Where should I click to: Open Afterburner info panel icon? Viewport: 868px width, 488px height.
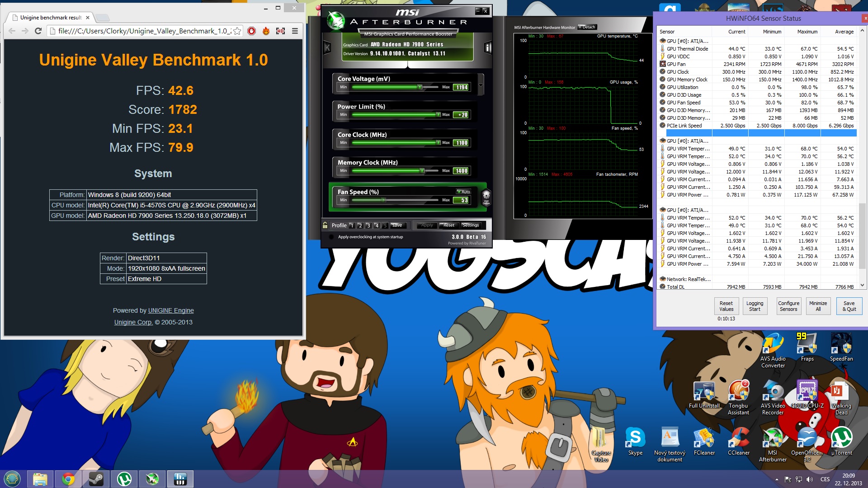tap(488, 47)
